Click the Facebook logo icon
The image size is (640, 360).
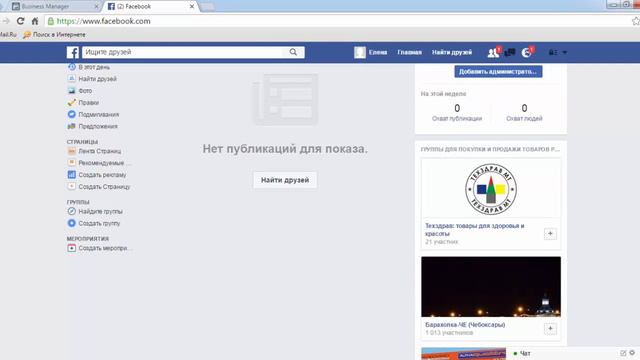click(x=73, y=52)
